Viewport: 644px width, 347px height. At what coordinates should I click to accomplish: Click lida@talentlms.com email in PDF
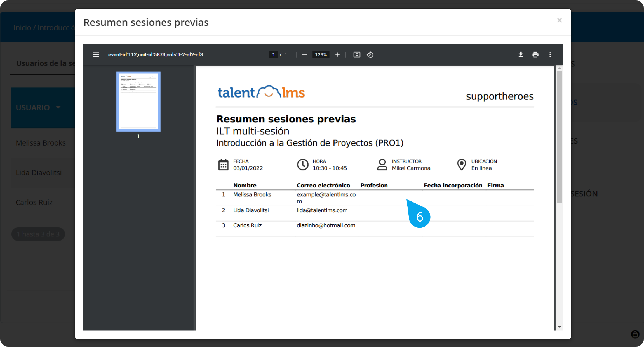pos(322,210)
